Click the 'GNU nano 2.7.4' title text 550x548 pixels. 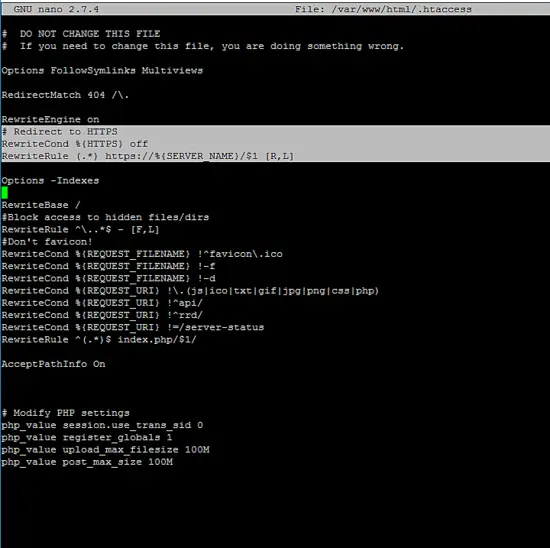point(56,9)
